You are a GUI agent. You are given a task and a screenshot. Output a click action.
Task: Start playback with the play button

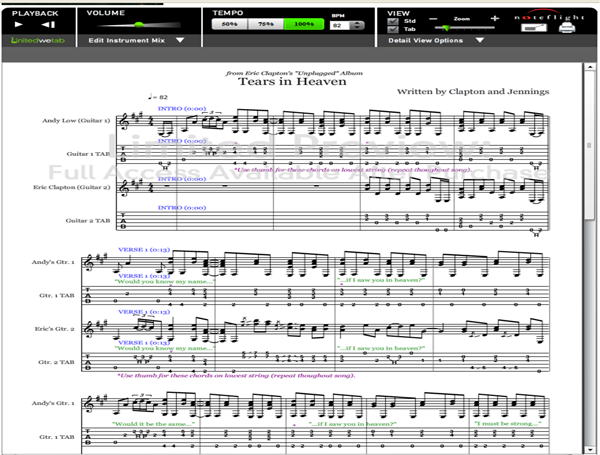[x=18, y=24]
